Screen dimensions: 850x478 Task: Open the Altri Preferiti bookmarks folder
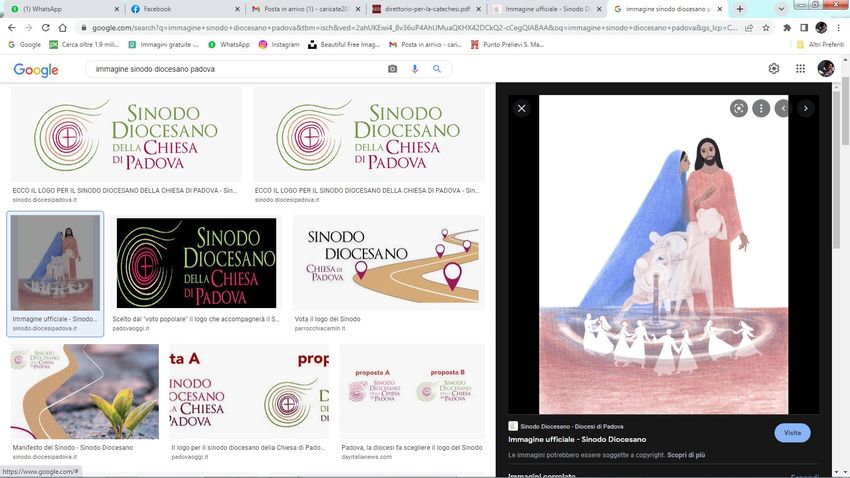(820, 44)
